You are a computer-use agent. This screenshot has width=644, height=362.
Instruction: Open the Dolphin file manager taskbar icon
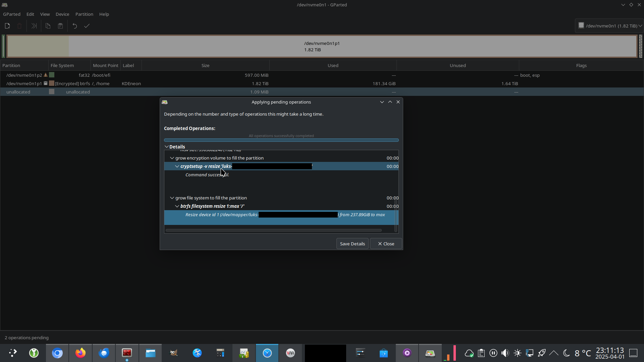(x=151, y=353)
